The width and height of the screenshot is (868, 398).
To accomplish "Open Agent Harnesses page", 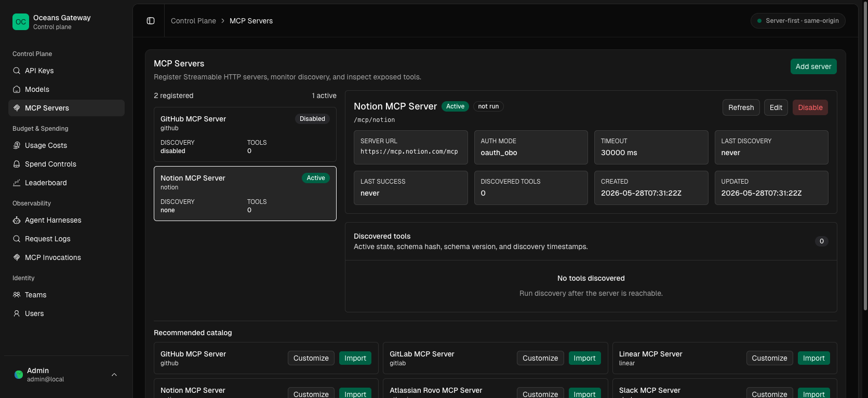I will pyautogui.click(x=66, y=220).
